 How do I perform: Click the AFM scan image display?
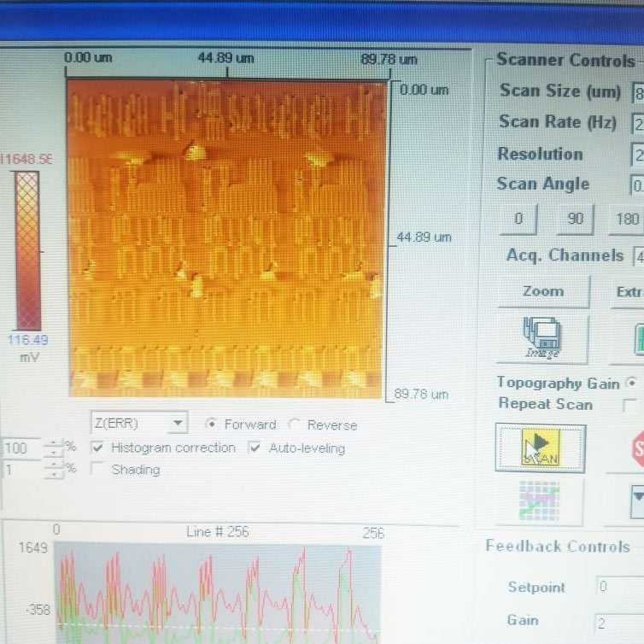225,238
